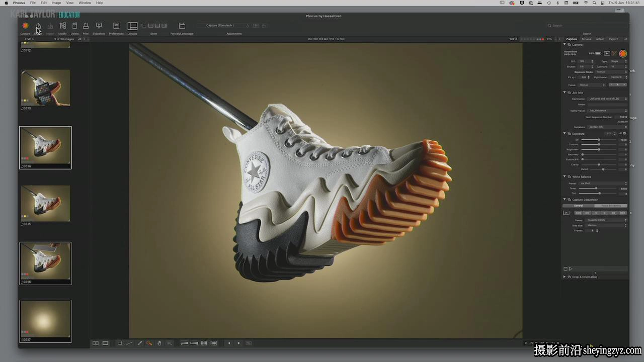Collapse the White Balance section
This screenshot has height=362, width=644.
coord(564,176)
